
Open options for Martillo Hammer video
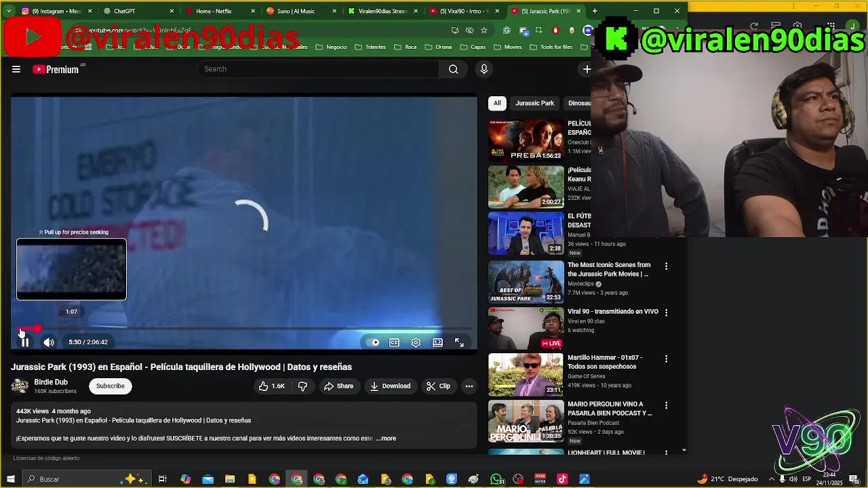click(666, 359)
